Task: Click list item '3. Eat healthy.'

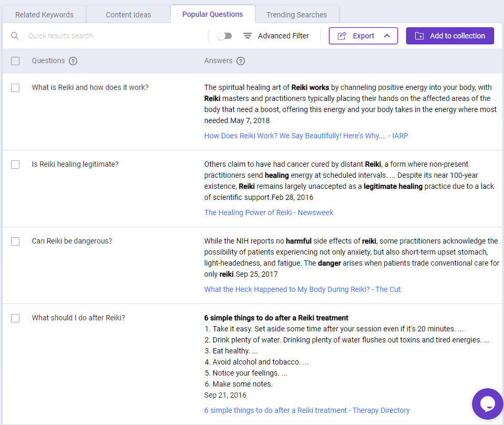Action: click(231, 351)
